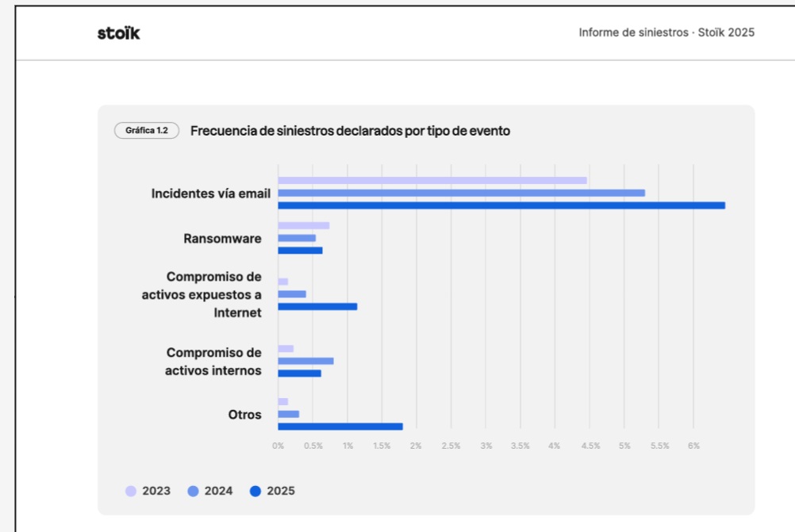Select the Otros category label
Image resolution: width=795 pixels, height=532 pixels.
click(244, 415)
